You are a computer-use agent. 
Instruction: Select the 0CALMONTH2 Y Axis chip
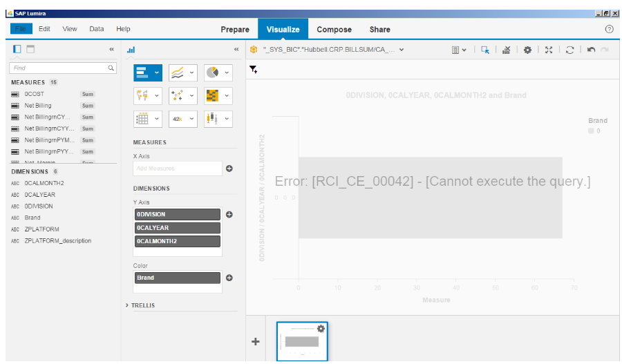click(x=178, y=242)
